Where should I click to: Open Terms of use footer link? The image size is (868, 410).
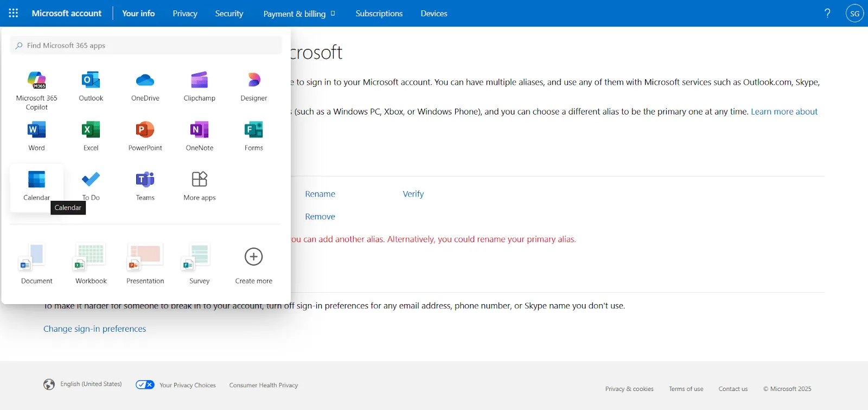tap(686, 389)
